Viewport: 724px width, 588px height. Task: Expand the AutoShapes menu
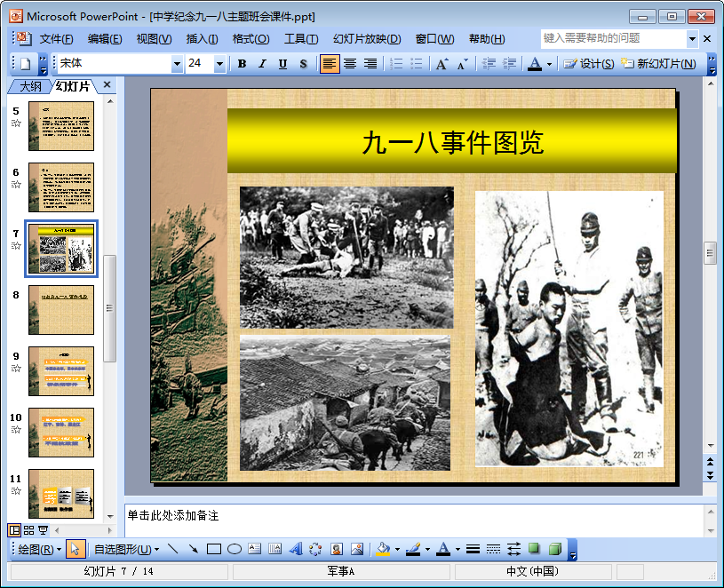click(x=127, y=549)
